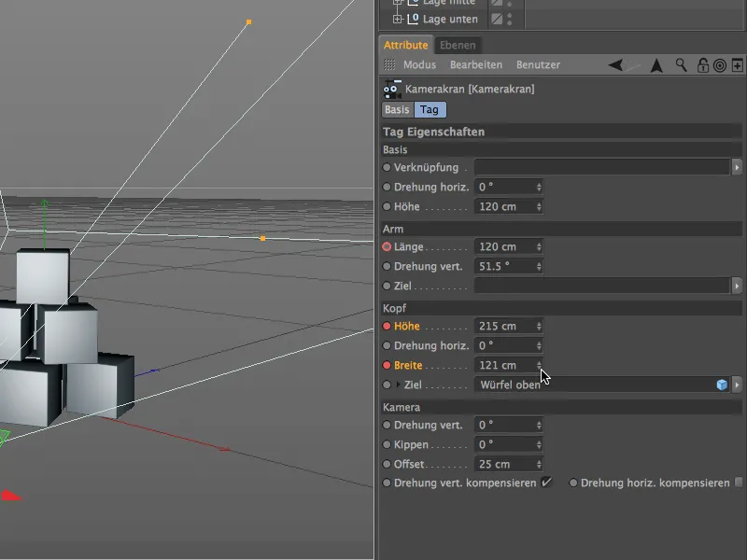Select the top cube in viewport
This screenshot has height=560, width=747.
point(42,276)
